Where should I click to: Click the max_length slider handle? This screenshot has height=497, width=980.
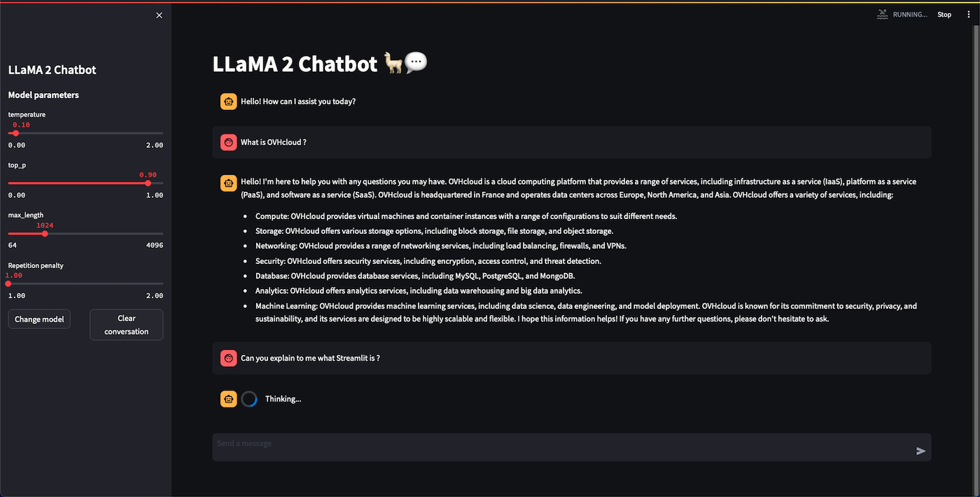click(x=45, y=234)
